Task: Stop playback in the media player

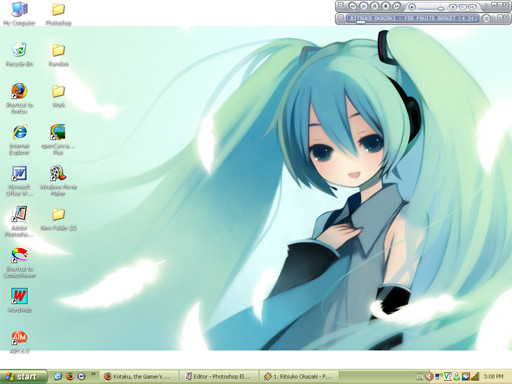Action: 386,6
